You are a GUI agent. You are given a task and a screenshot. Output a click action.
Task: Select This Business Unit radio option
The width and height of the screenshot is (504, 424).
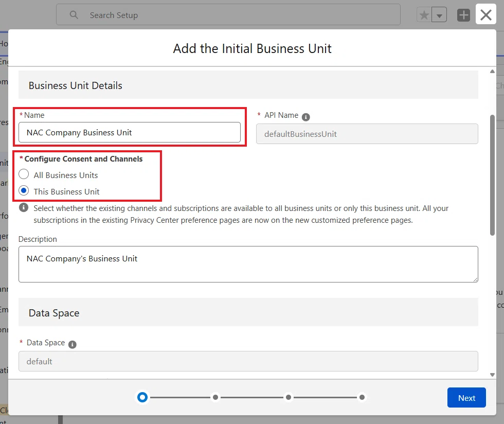24,190
